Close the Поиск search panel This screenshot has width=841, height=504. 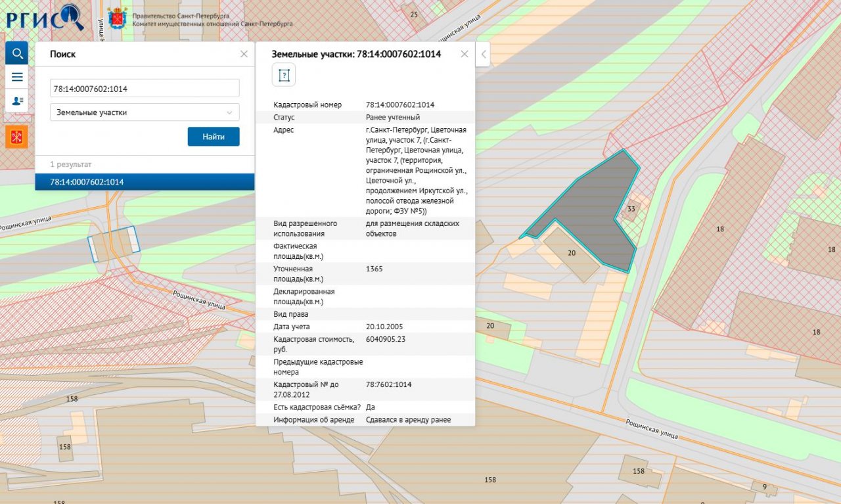click(244, 54)
